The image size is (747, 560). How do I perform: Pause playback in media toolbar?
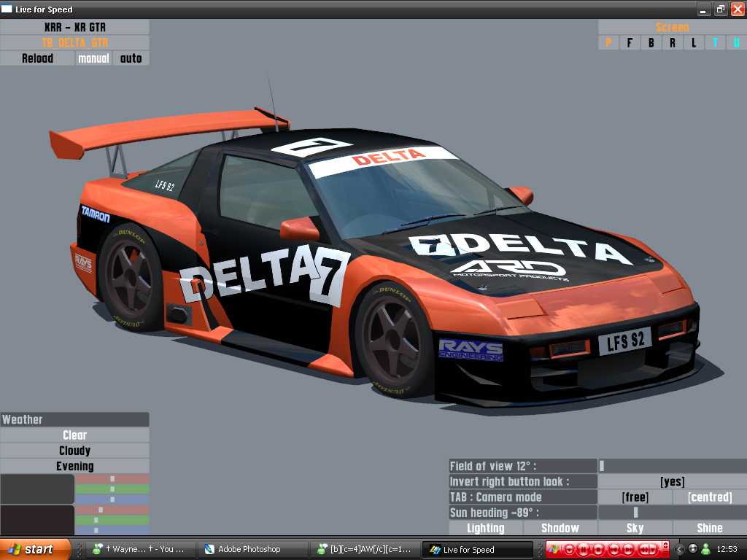tap(583, 550)
